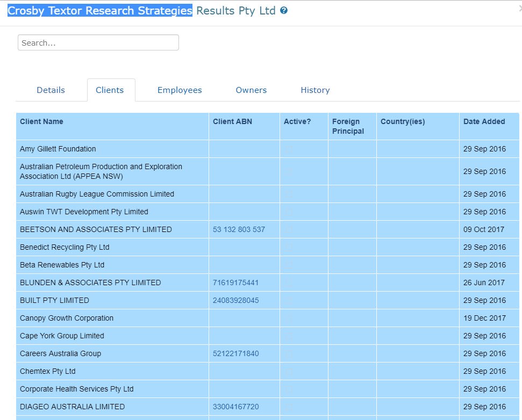Viewport: 522px width, 420px height.
Task: Toggle Active checkbox for Benedict Recycling Pty Ltd
Action: tap(289, 247)
